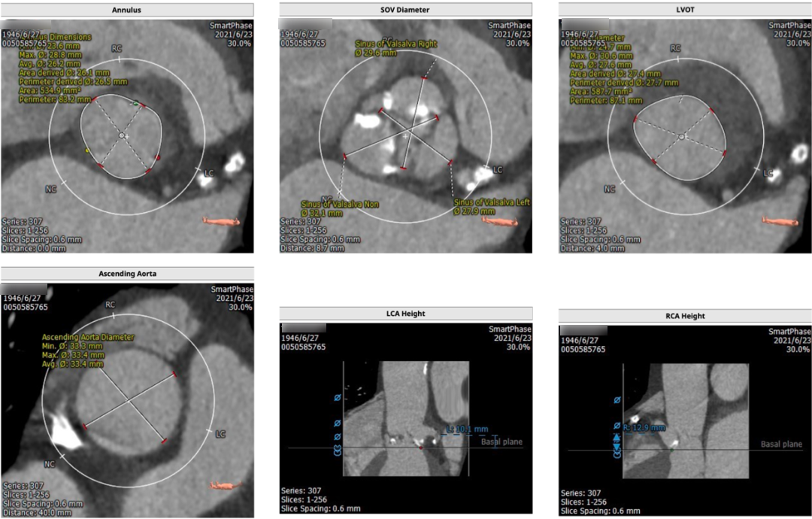Click the orientation figure in LVOT view

tap(780, 220)
